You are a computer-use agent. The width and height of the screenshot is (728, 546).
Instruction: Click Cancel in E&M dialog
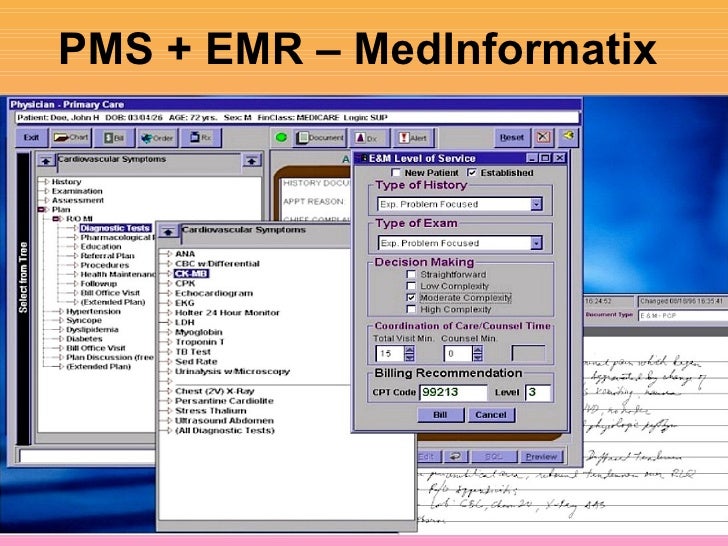491,415
